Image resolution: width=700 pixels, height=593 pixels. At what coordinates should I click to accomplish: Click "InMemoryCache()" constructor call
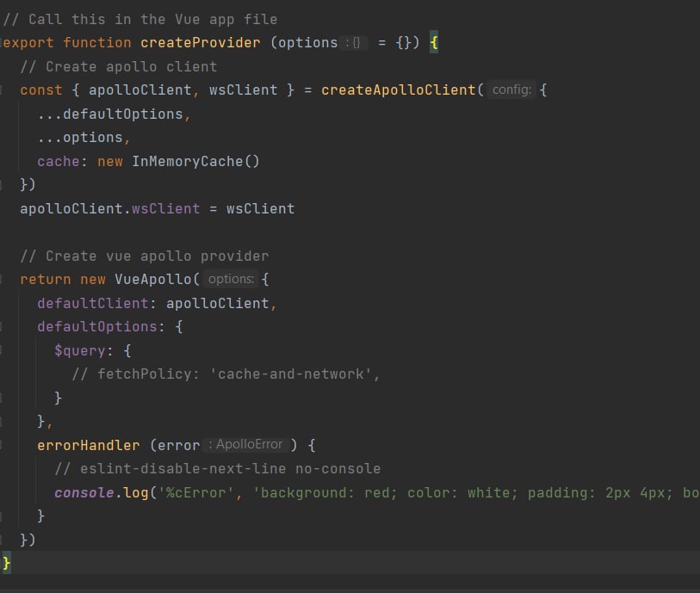pyautogui.click(x=195, y=162)
